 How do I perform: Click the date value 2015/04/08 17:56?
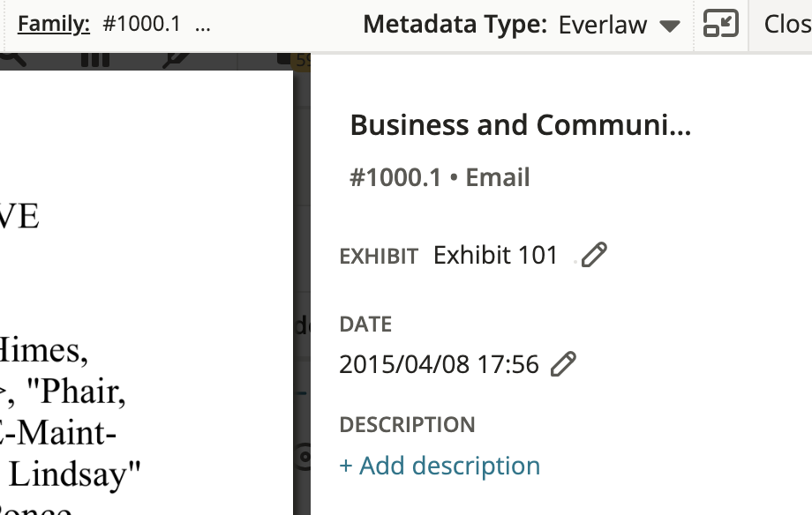440,364
